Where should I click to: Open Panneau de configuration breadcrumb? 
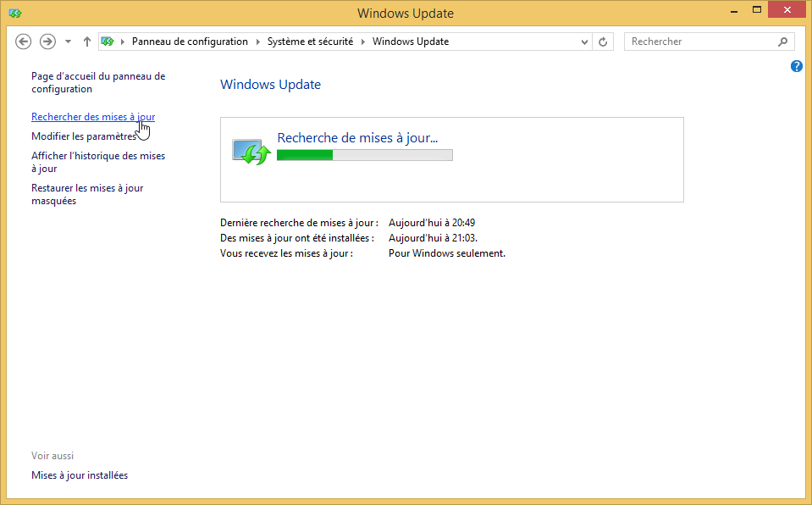190,42
